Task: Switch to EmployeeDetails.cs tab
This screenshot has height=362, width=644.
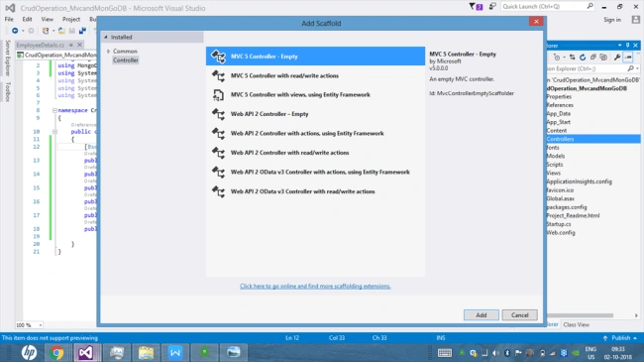Action: pyautogui.click(x=41, y=45)
